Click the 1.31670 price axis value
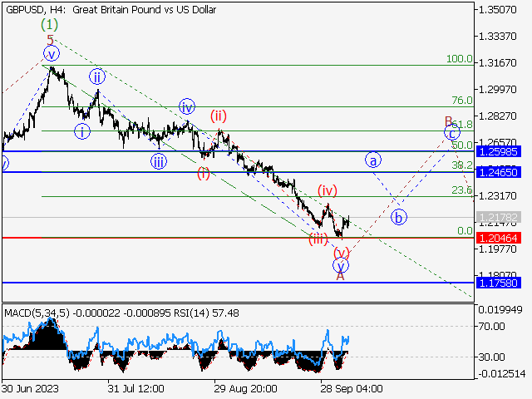This screenshot has height=399, width=532. 497,63
